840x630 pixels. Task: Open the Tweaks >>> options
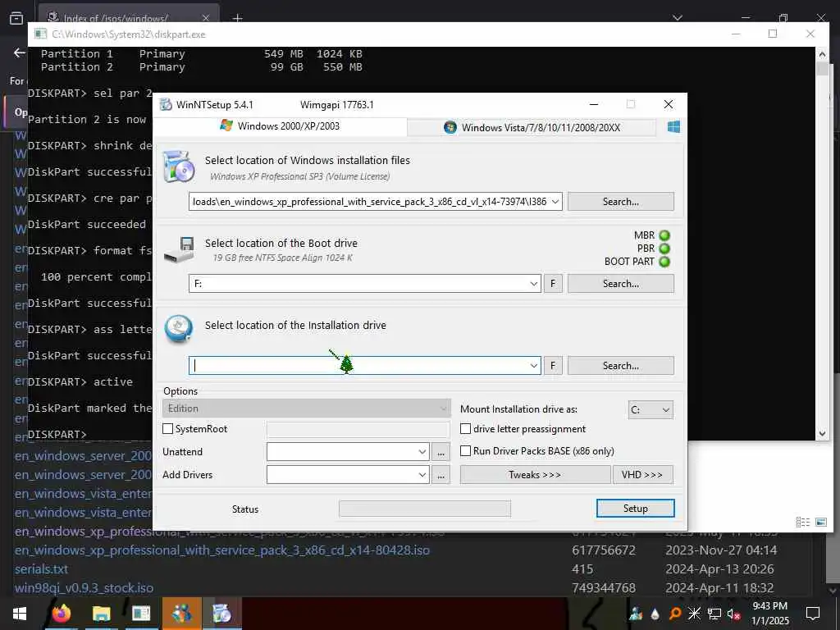[x=535, y=475]
